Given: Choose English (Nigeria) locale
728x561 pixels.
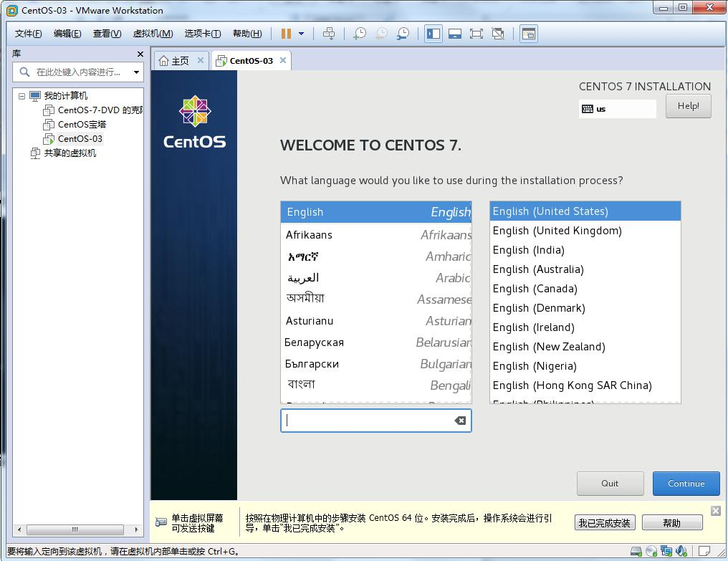Looking at the screenshot, I should (585, 366).
